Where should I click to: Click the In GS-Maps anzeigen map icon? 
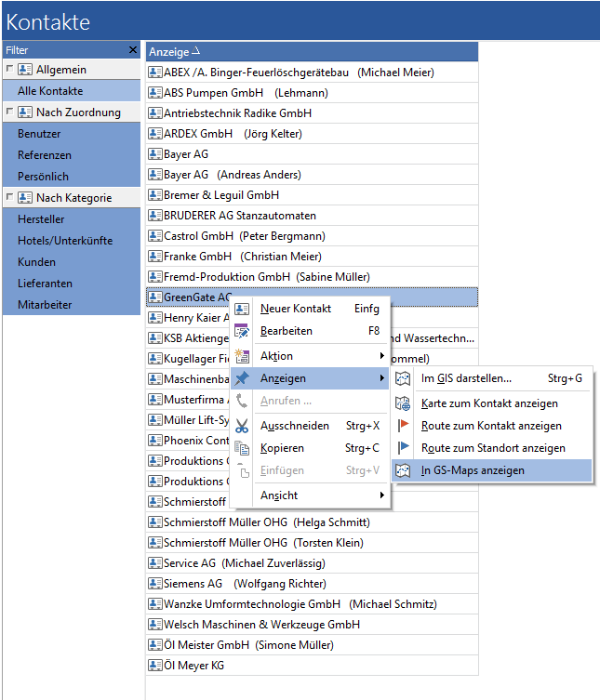pyautogui.click(x=403, y=470)
